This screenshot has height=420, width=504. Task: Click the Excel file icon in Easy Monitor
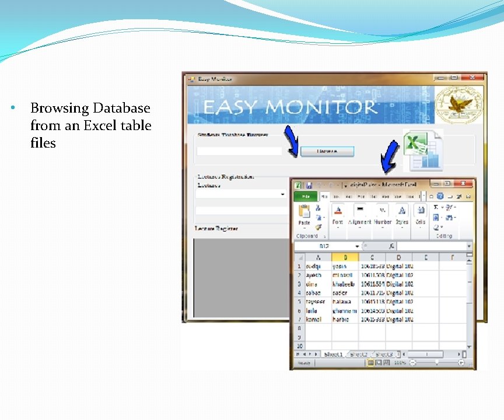423,150
